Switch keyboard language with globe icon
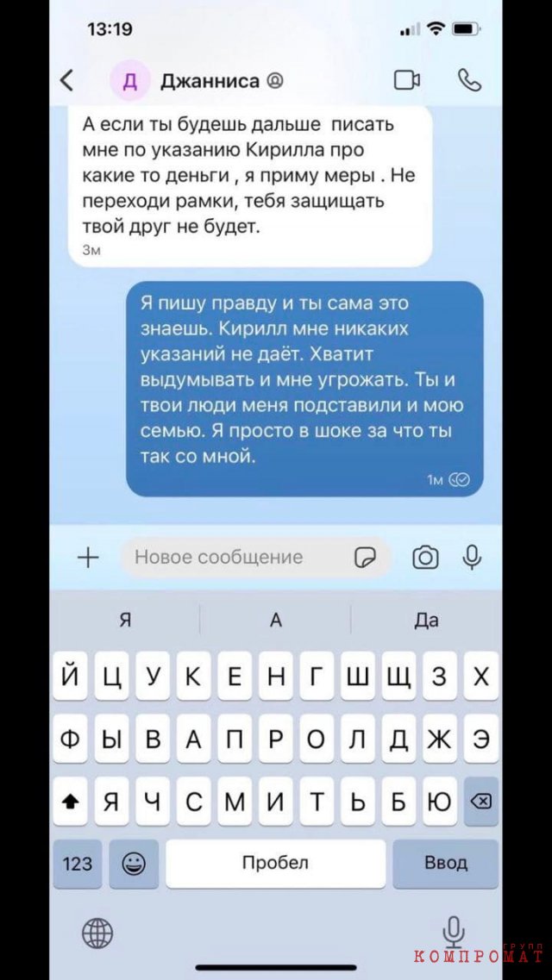 [97, 933]
